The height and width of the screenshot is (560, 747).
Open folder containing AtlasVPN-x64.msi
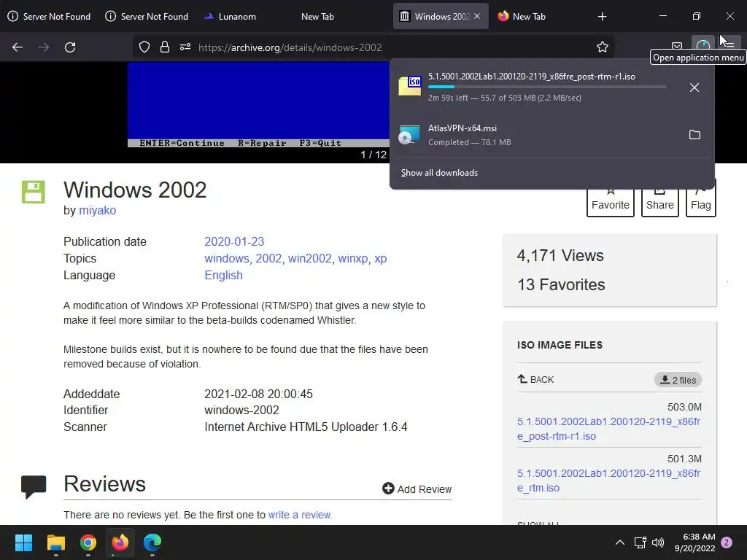[x=694, y=135]
